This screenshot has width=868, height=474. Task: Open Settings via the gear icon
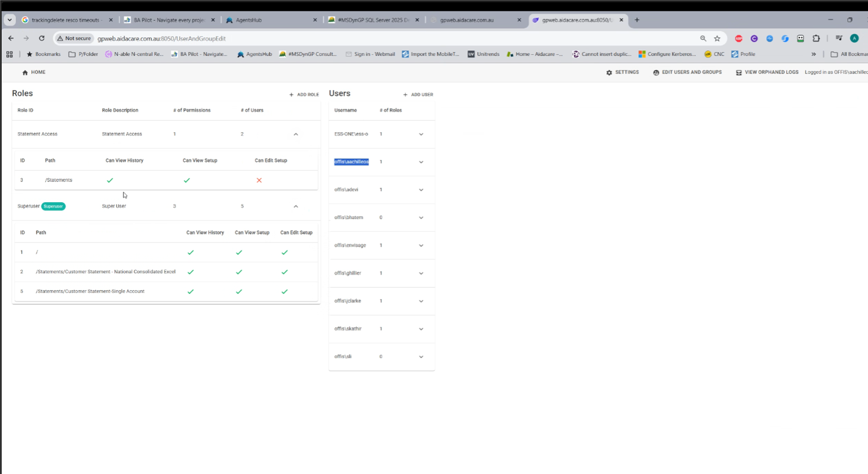(609, 72)
